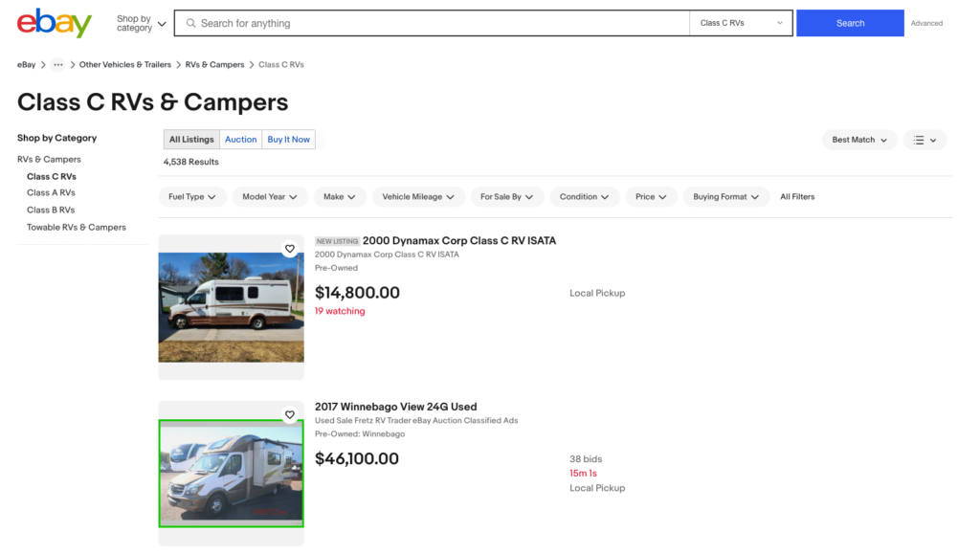The width and height of the screenshot is (980, 554).
Task: Select the Buy It Now tab
Action: point(288,140)
